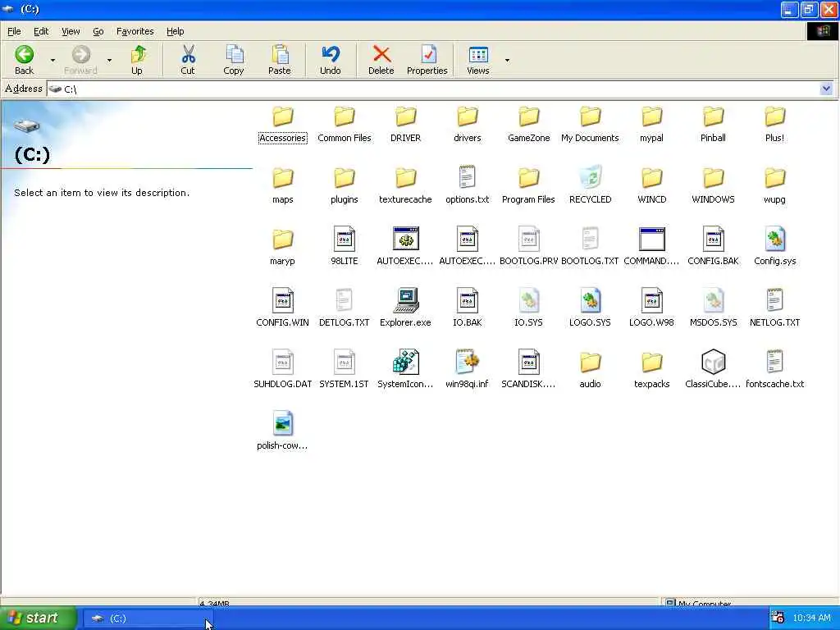840x630 pixels.
Task: Select the Pinball folder
Action: [x=714, y=125]
